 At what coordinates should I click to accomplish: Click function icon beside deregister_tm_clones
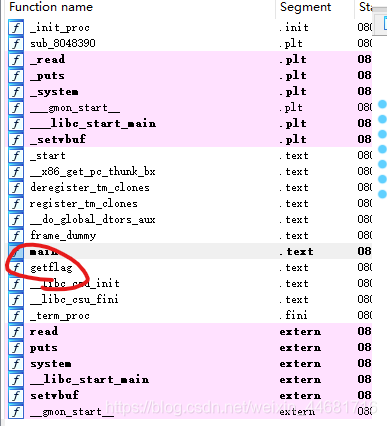click(16, 187)
